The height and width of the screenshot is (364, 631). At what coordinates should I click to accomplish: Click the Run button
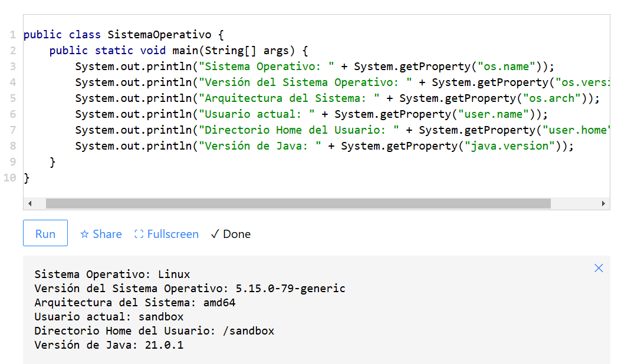[45, 233]
